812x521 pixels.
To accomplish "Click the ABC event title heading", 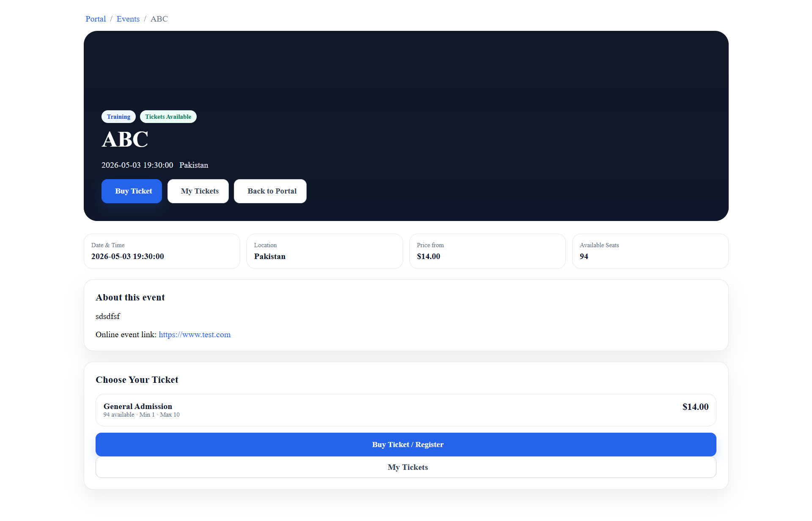I will pyautogui.click(x=125, y=139).
